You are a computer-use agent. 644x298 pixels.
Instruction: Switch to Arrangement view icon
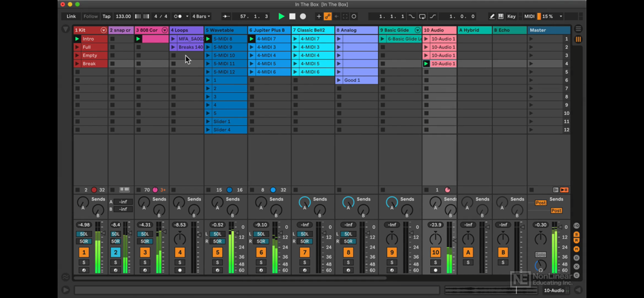(578, 29)
